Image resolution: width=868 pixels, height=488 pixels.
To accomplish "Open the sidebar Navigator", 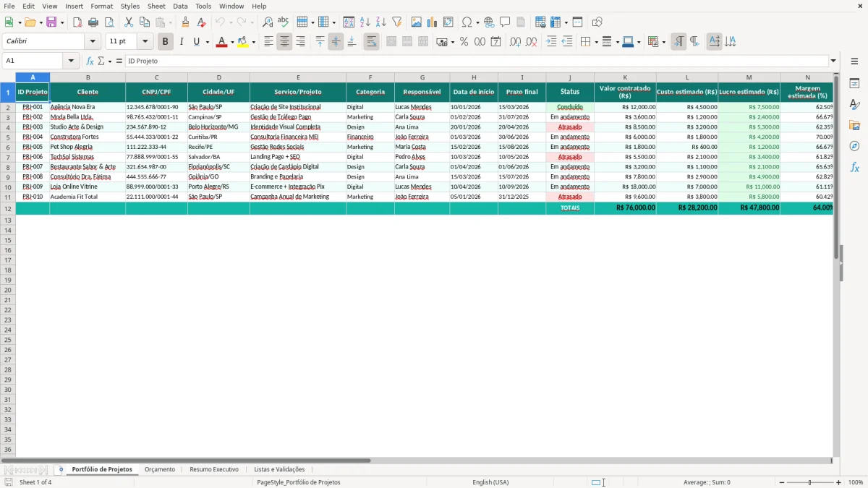I will click(x=854, y=146).
